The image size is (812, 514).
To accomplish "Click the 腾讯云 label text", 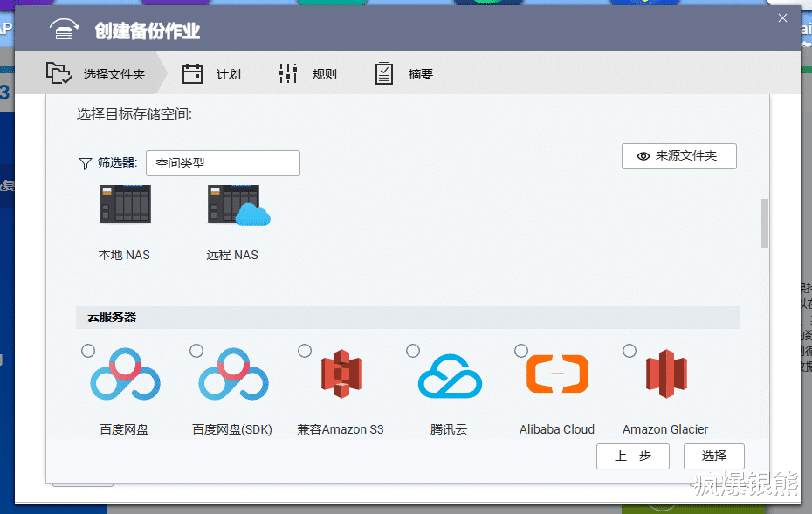I will tap(449, 429).
